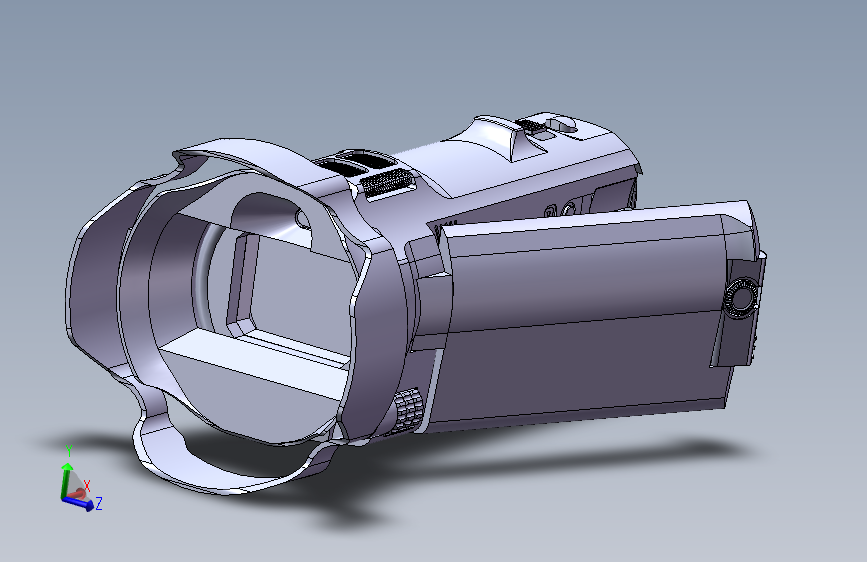Image resolution: width=867 pixels, height=562 pixels.
Task: Click the blue Z axis of the orientation triad
Action: (78, 503)
